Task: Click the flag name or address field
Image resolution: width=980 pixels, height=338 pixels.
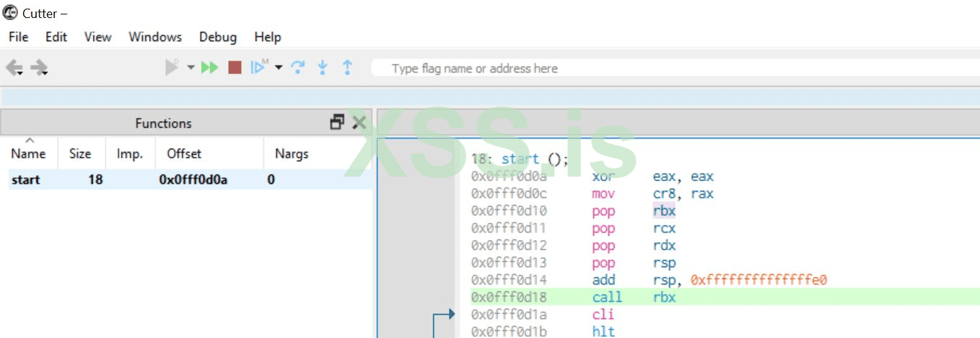Action: pos(675,68)
